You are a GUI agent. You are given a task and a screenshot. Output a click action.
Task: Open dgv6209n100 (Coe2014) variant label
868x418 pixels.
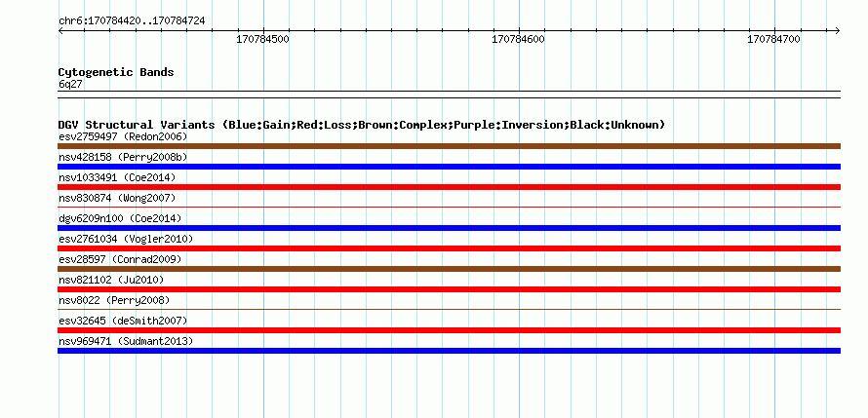[120, 218]
